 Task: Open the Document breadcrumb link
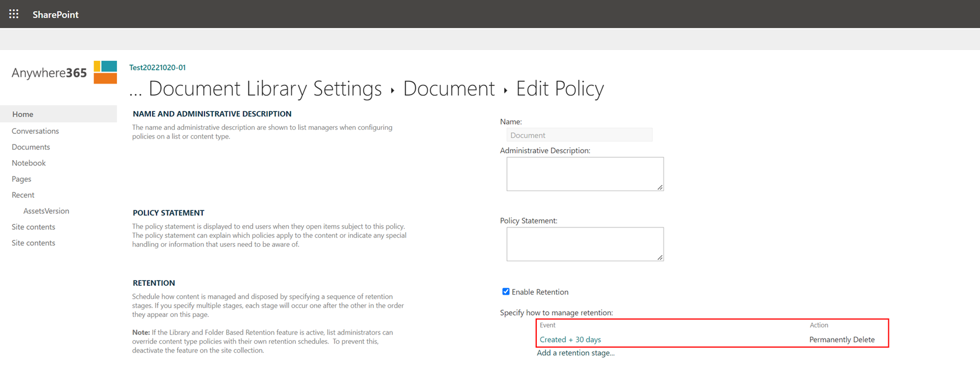tap(448, 89)
